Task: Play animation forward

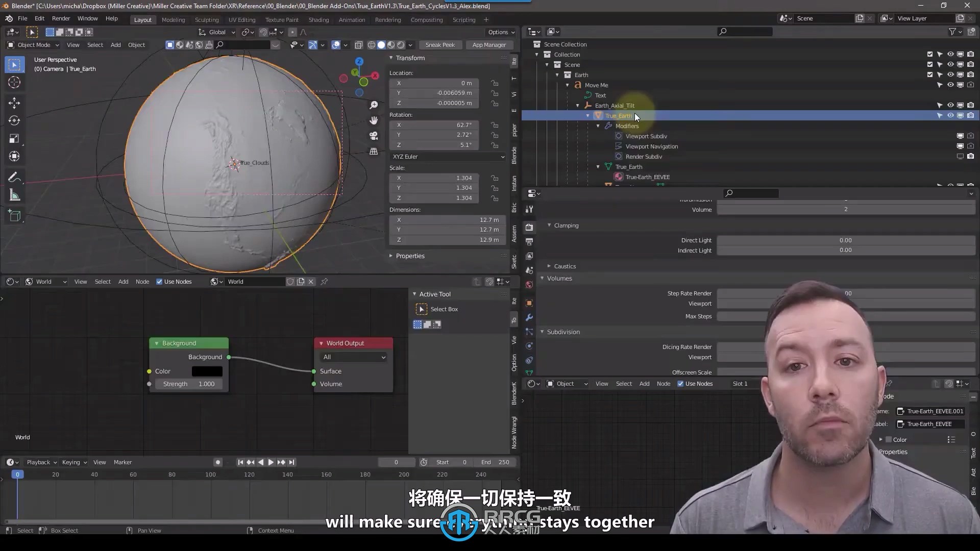Action: point(271,462)
